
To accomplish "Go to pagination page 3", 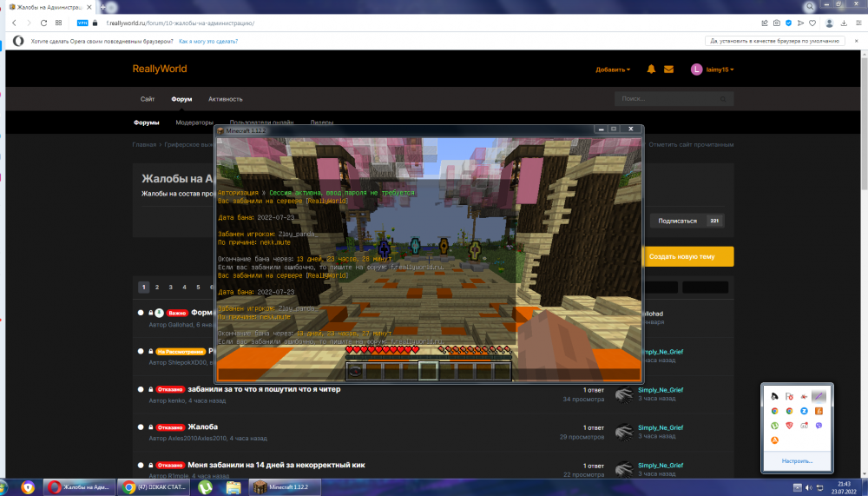I will point(170,287).
